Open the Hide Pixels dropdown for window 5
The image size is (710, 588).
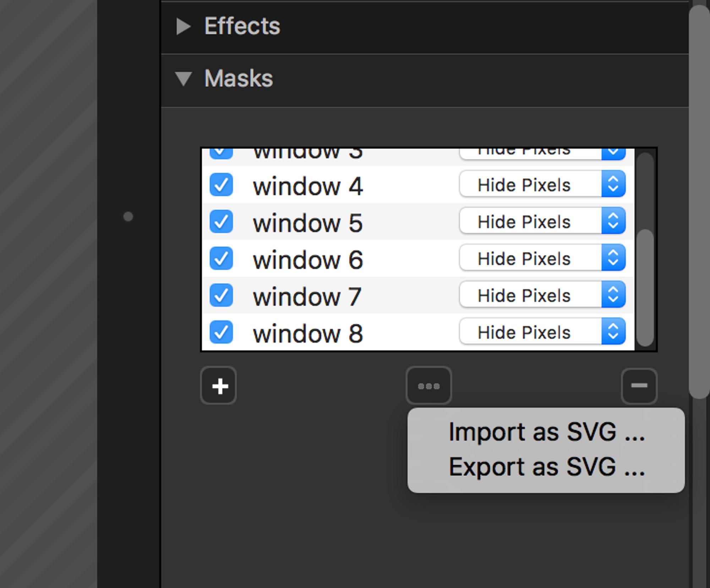[x=542, y=222]
